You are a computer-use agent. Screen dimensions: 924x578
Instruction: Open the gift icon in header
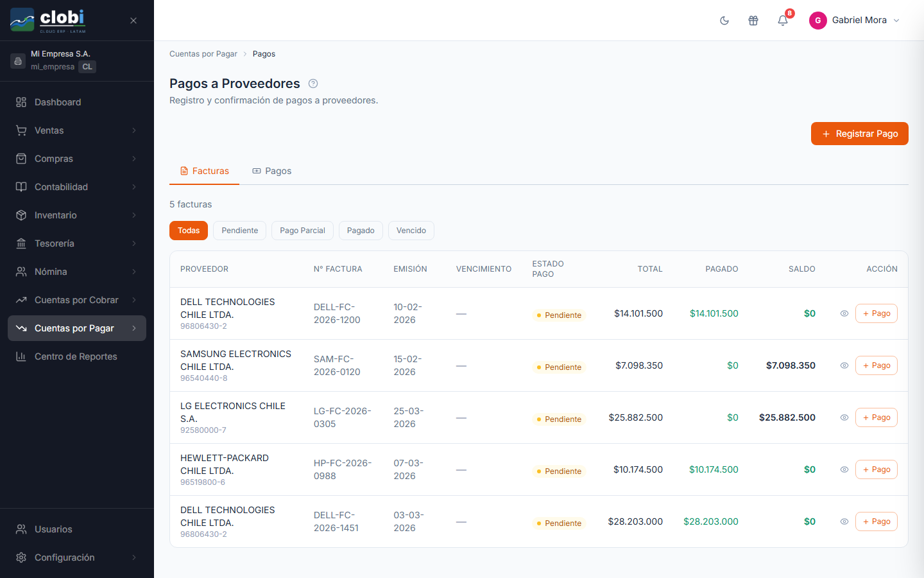[753, 21]
